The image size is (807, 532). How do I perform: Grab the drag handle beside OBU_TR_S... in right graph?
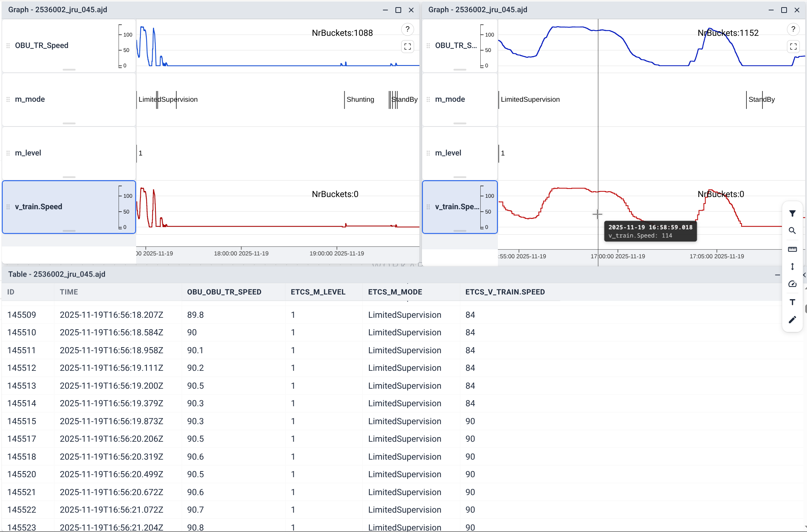(x=428, y=45)
